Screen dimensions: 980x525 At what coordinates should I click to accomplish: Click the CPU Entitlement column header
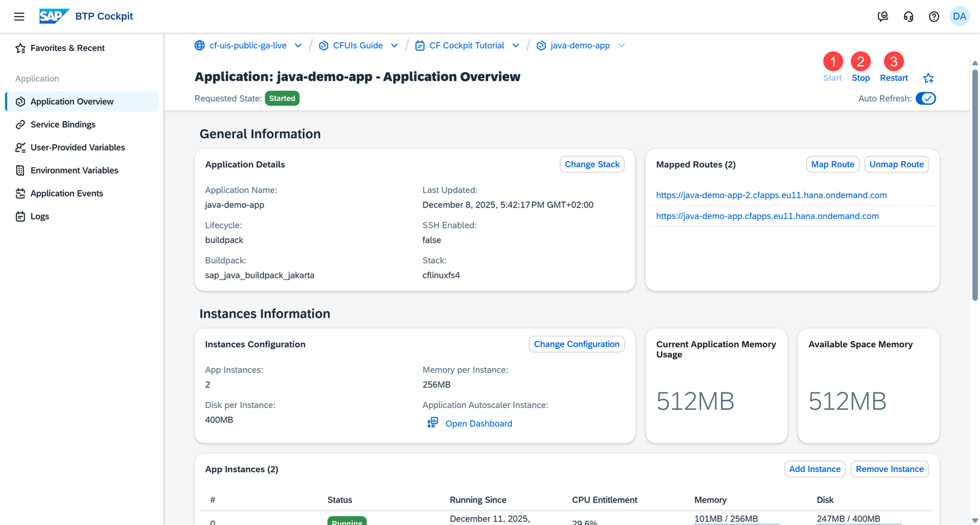click(605, 500)
